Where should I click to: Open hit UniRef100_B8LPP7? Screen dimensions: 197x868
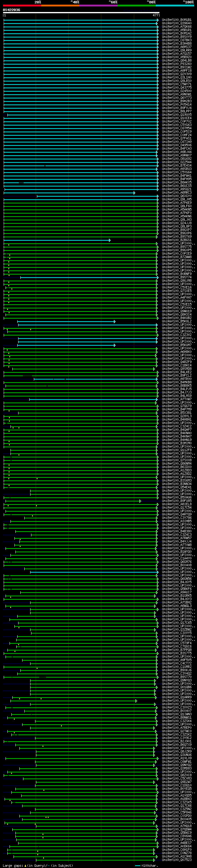[x=177, y=111]
